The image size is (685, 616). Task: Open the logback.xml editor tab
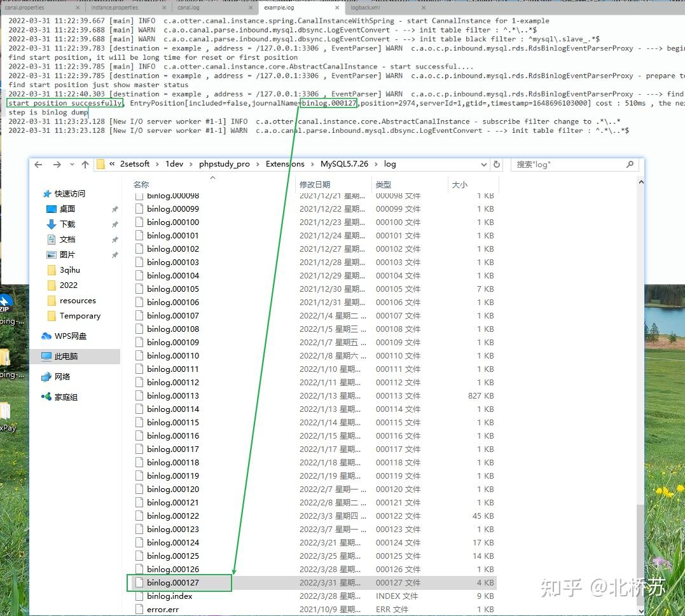[365, 8]
